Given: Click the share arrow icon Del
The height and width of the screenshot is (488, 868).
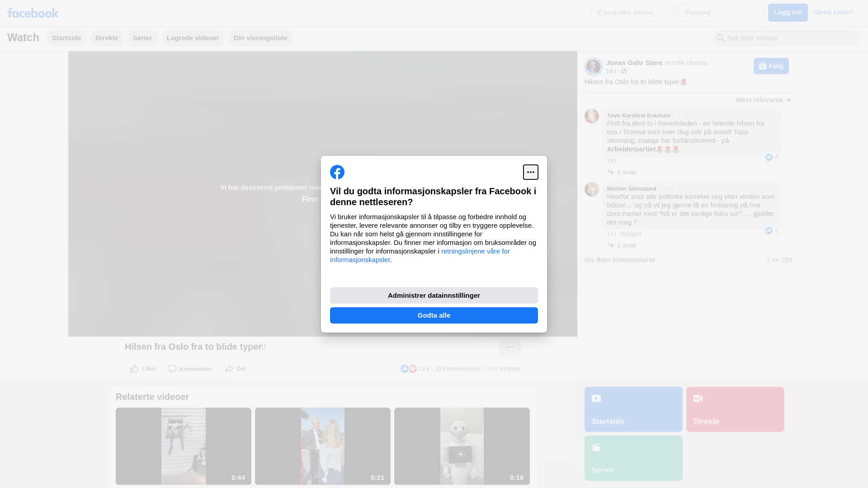Looking at the screenshot, I should (229, 369).
